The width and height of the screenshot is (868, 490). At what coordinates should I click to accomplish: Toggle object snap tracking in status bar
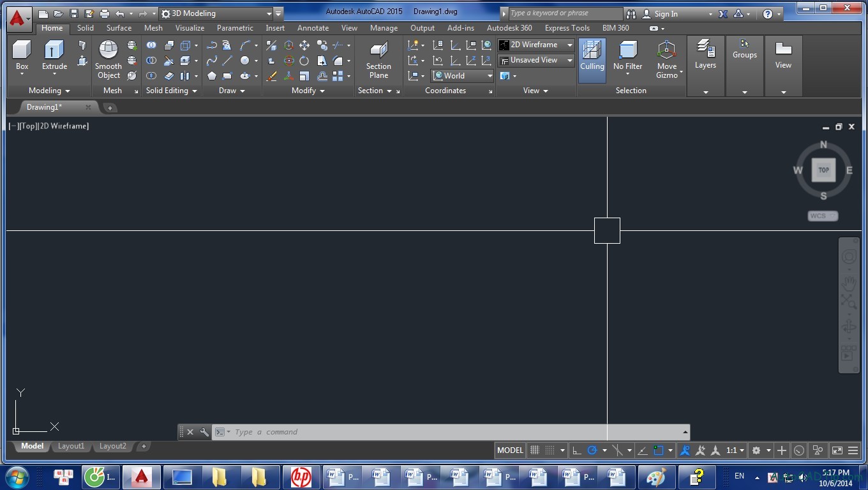pyautogui.click(x=643, y=450)
